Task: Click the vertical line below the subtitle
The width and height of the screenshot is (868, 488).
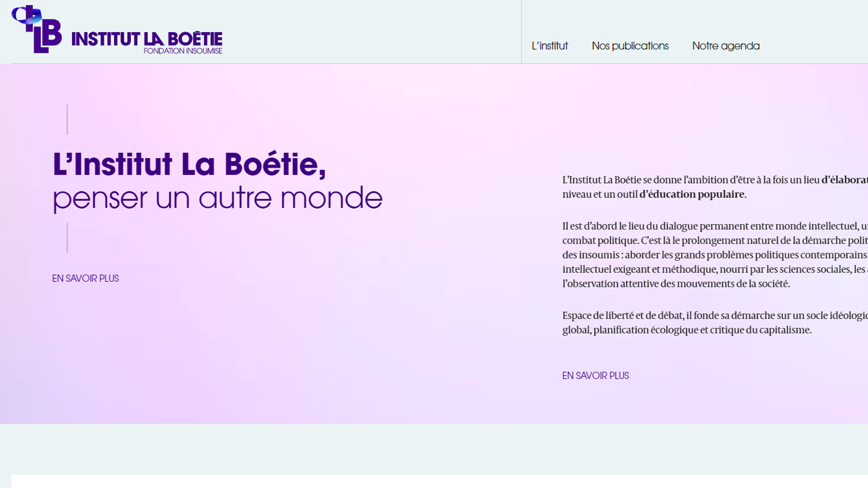Action: pos(67,238)
